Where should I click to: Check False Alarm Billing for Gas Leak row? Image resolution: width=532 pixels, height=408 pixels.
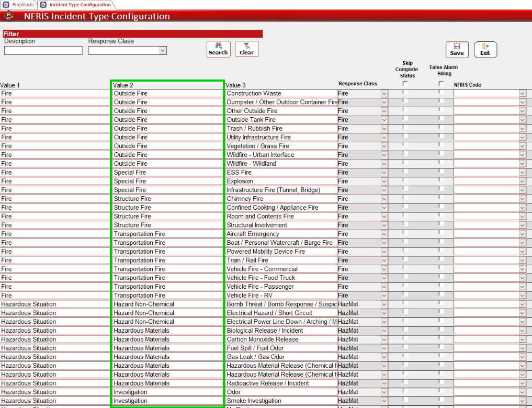[441, 356]
